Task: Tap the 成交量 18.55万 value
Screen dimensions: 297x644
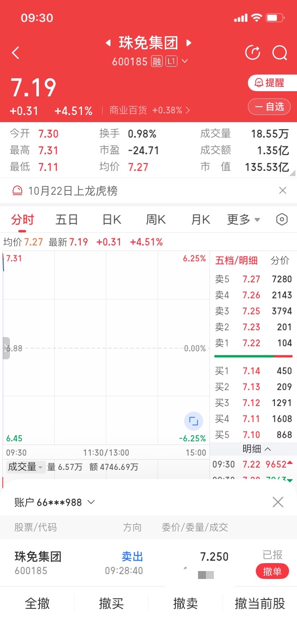Action: tap(270, 134)
